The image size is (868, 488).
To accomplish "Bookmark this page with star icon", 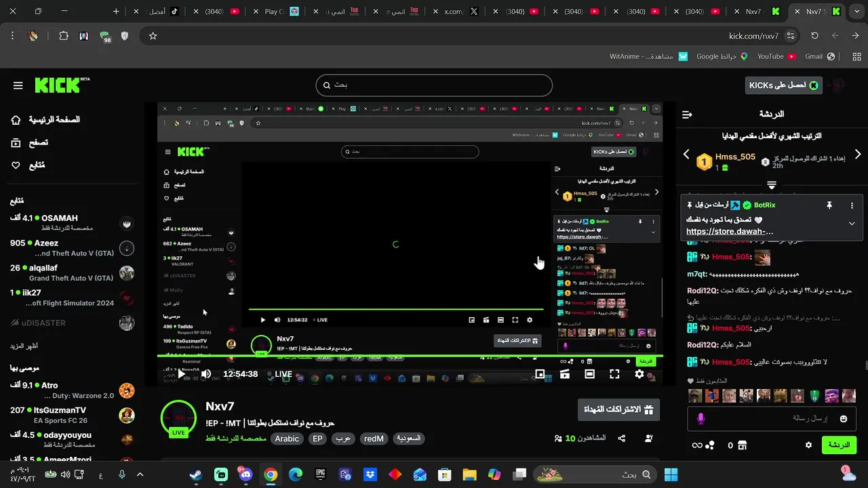I will pyautogui.click(x=153, y=36).
